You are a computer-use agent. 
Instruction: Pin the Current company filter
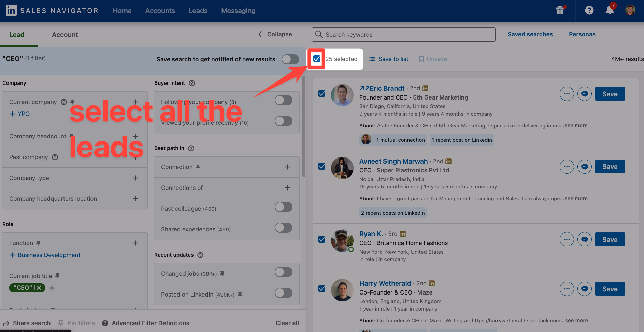pyautogui.click(x=72, y=102)
